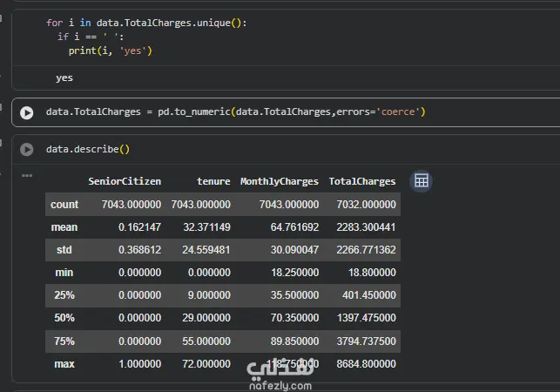Click the SeniorCitizen column header
The width and height of the screenshot is (560, 392).
pos(125,181)
